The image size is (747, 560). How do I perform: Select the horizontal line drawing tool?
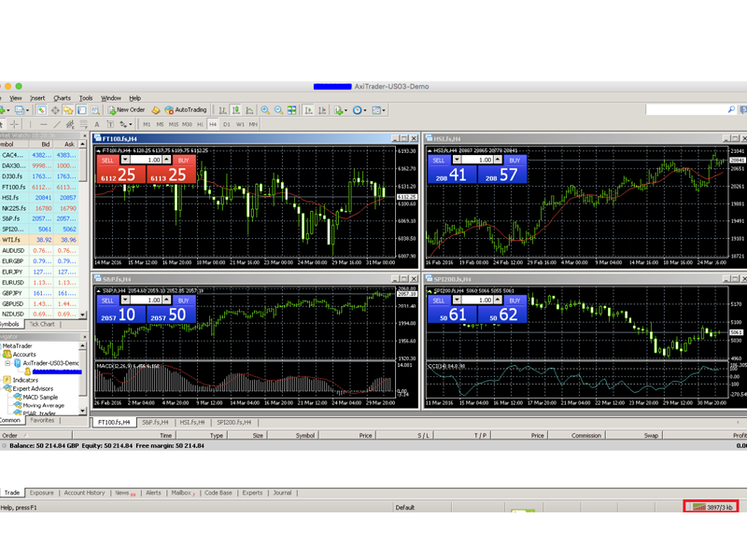coord(43,124)
